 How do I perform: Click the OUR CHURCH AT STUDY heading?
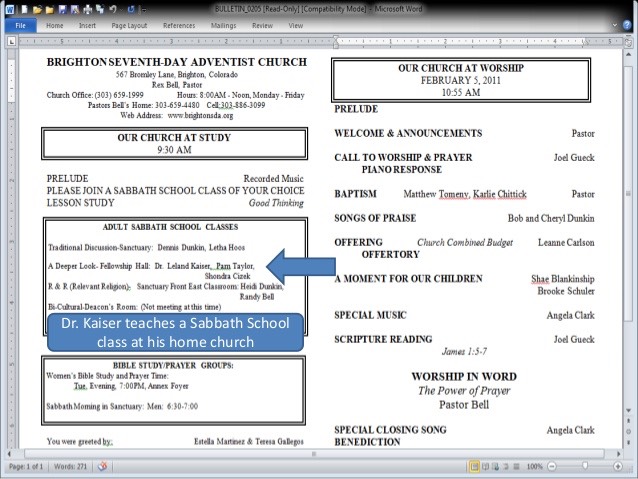click(174, 138)
